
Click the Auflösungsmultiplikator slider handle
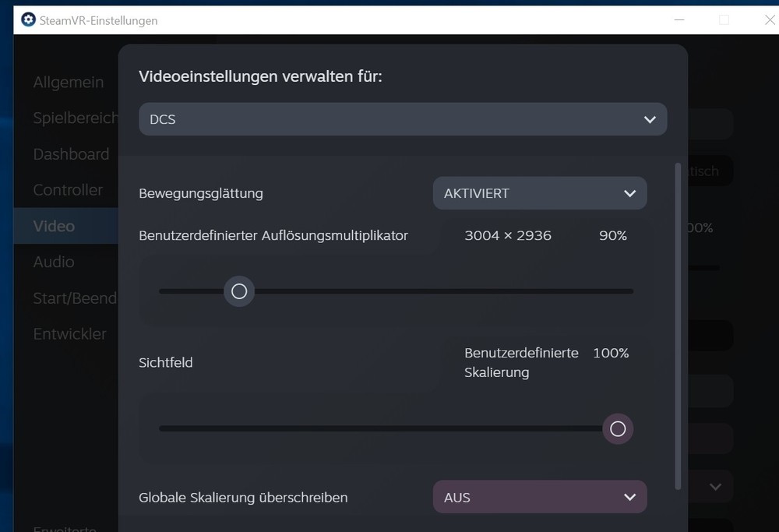[239, 291]
